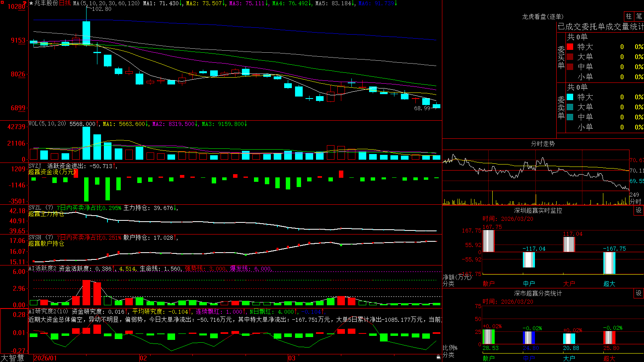Click teal 大单 swatch under 委卖单
Image resolution: width=644 pixels, height=362 pixels.
click(570, 107)
